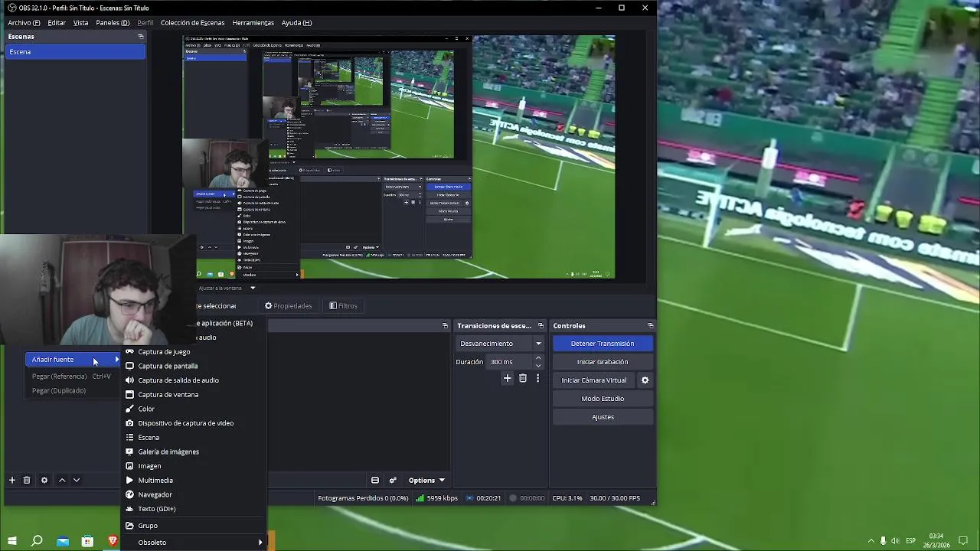Click Iniciar Grabación button
The width and height of the screenshot is (980, 551).
point(603,362)
